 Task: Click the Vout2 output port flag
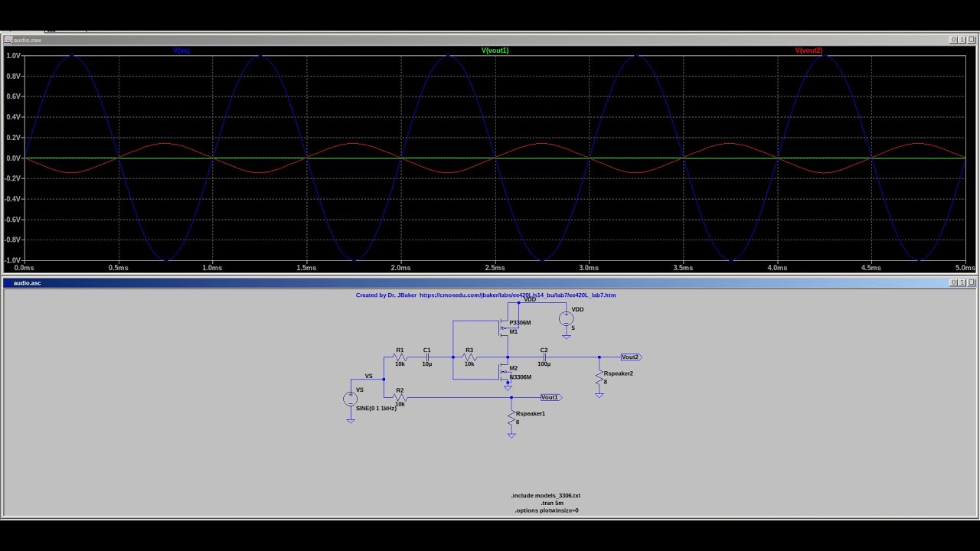click(x=632, y=357)
